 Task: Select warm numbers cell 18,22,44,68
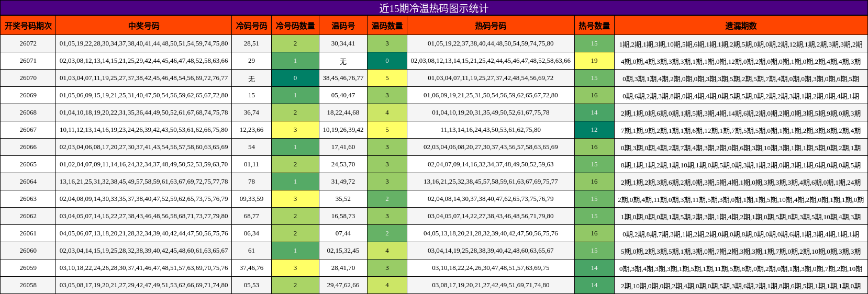pos(343,112)
